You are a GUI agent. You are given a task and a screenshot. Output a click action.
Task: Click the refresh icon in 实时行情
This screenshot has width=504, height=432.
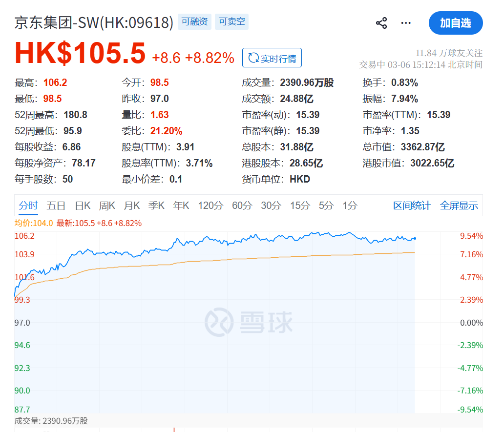coord(253,58)
